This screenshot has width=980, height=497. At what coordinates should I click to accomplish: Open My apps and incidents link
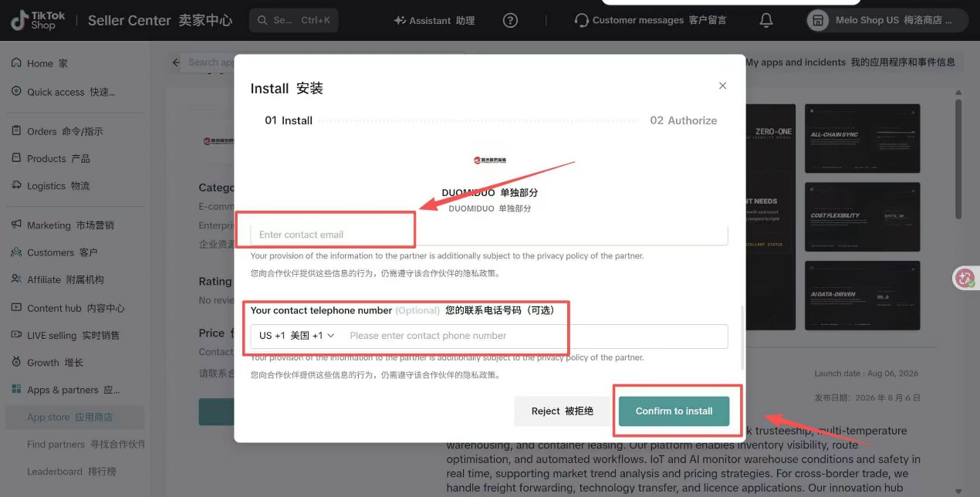[850, 63]
